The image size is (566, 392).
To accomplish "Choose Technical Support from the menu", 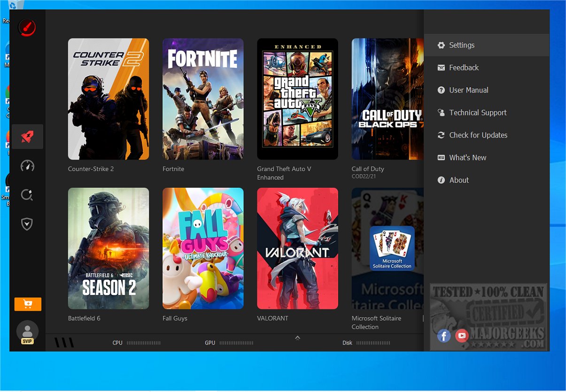I will 487,113.
